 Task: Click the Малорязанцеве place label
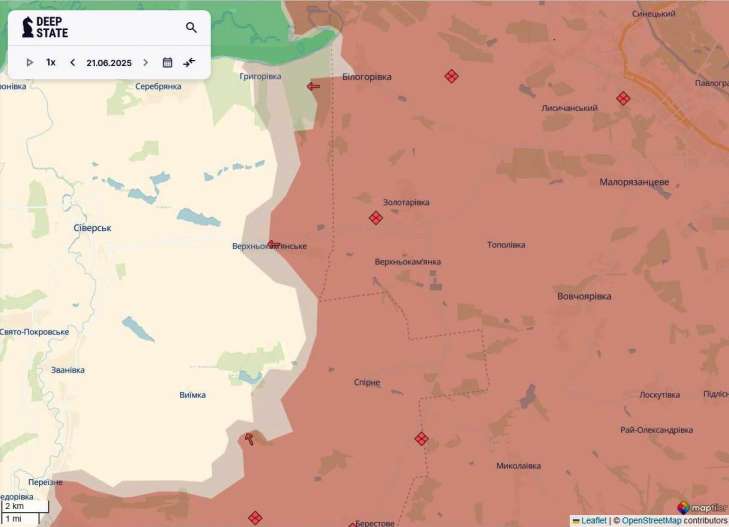point(634,182)
